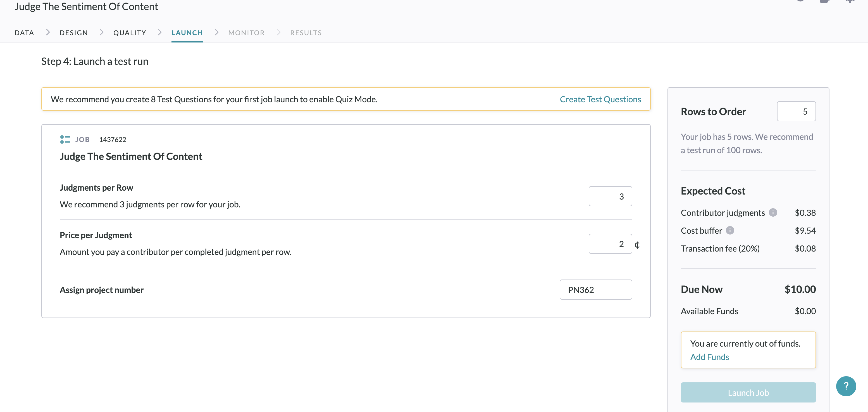Click the Expected Cost heading

[713, 191]
